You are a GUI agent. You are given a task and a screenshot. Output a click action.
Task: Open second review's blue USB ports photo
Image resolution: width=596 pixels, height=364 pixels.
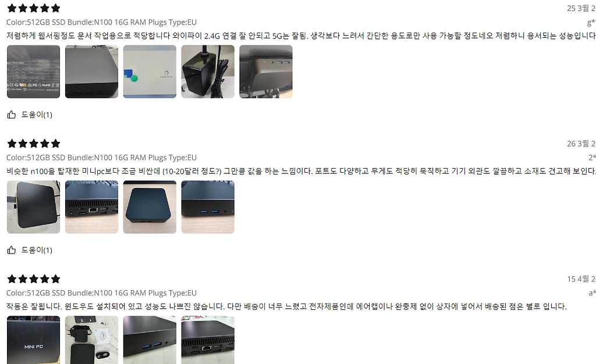tap(208, 207)
